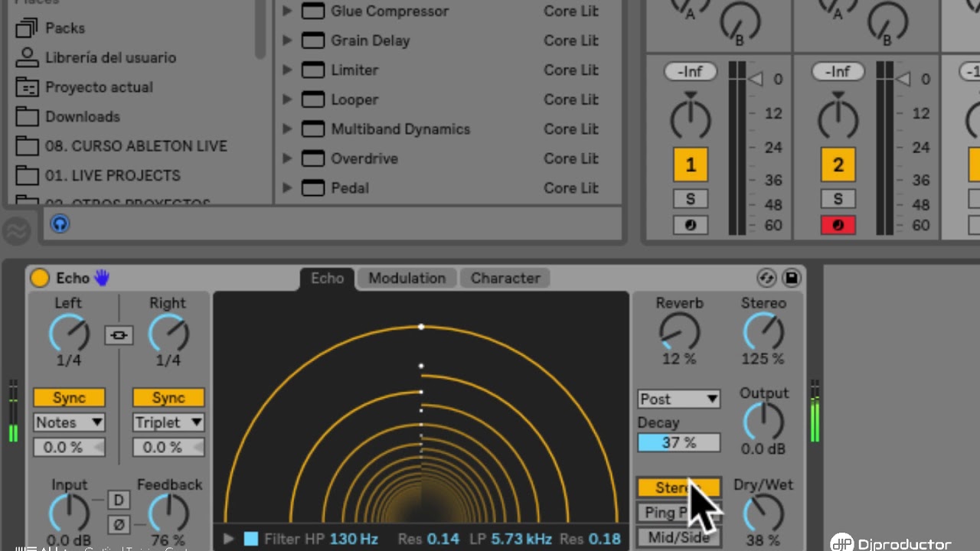
Task: Disarm track 2 record button
Action: pyautogui.click(x=838, y=225)
